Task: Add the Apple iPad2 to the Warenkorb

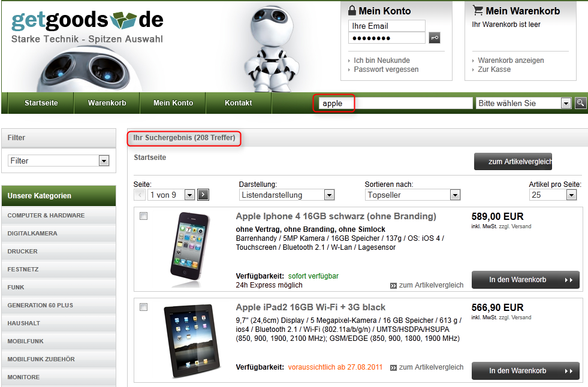Action: (525, 370)
